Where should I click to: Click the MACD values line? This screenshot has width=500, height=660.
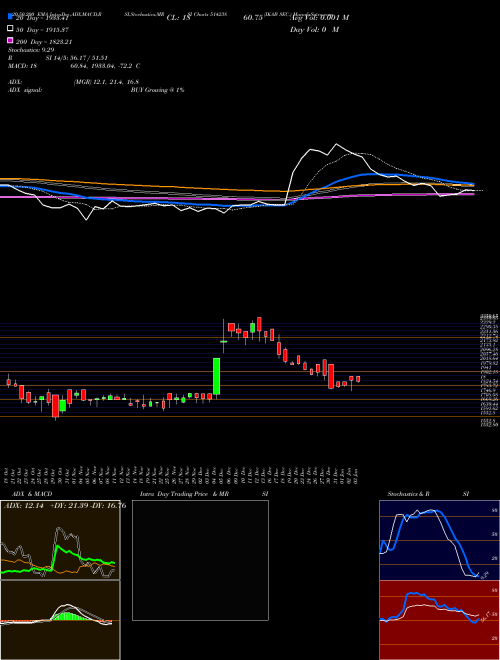coord(74,66)
